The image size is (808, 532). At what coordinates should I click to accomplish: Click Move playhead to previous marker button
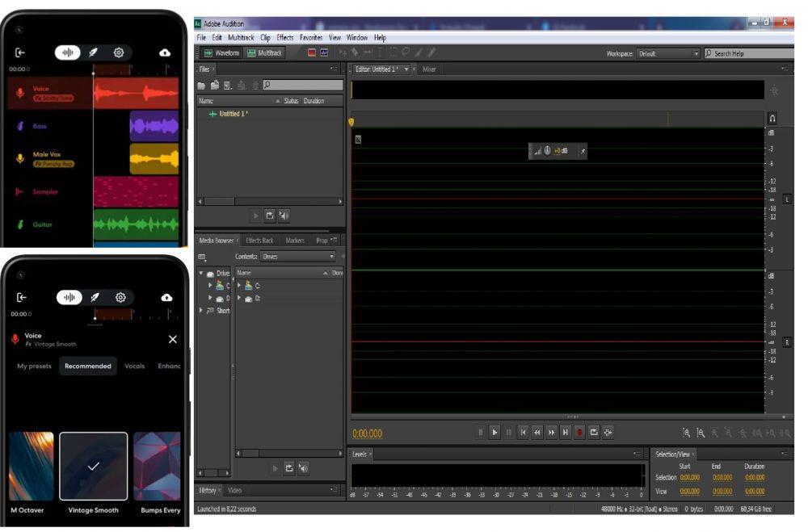[x=523, y=433]
